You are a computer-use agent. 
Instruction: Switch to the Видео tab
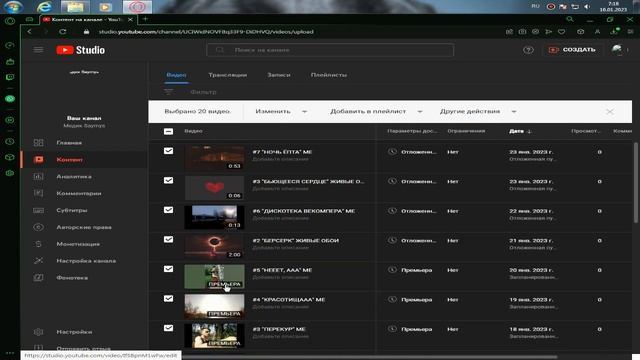tap(176, 75)
